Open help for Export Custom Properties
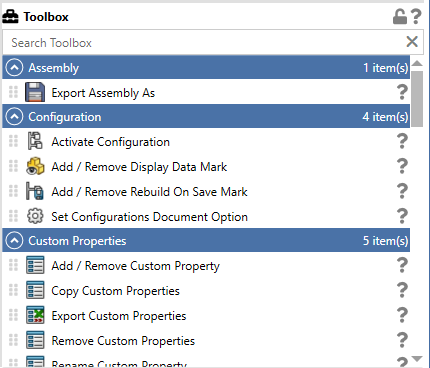The width and height of the screenshot is (430, 368). pyautogui.click(x=402, y=315)
